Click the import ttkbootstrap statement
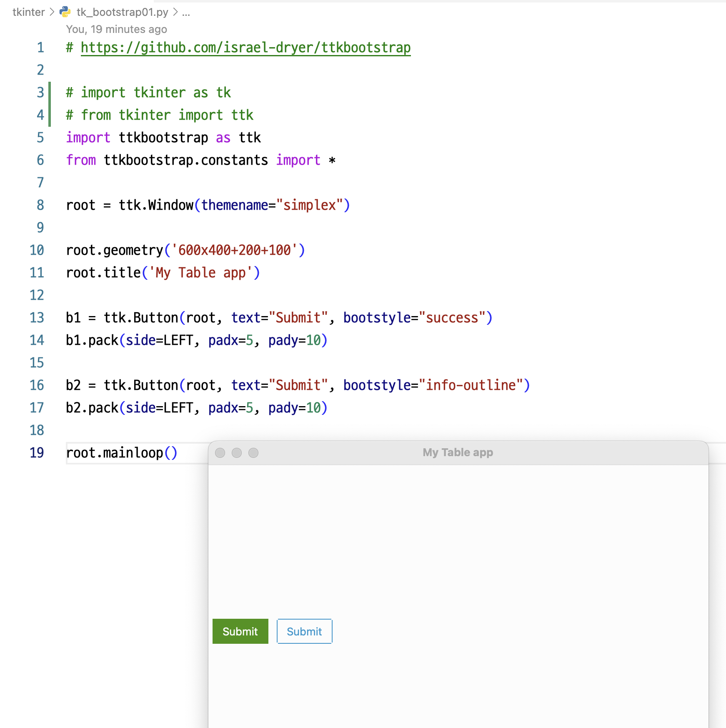This screenshot has height=728, width=726. point(163,137)
